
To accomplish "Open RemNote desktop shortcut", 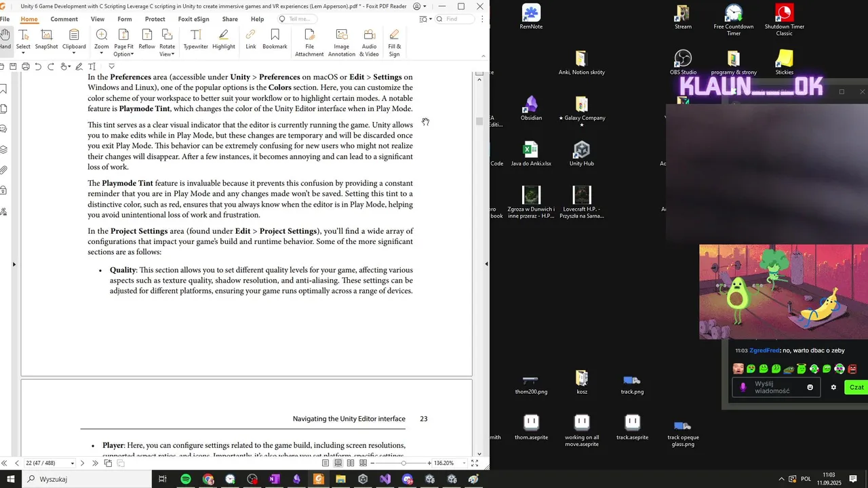I will pos(531,17).
